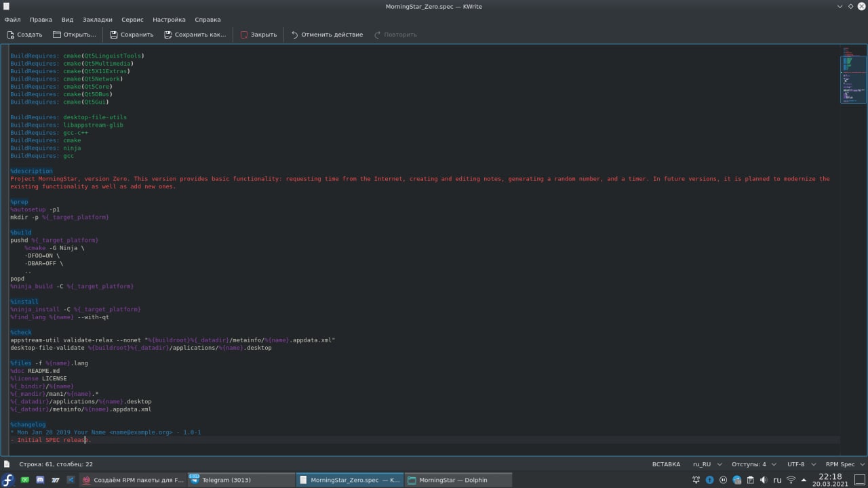Click the %changelog section heading

click(x=28, y=425)
